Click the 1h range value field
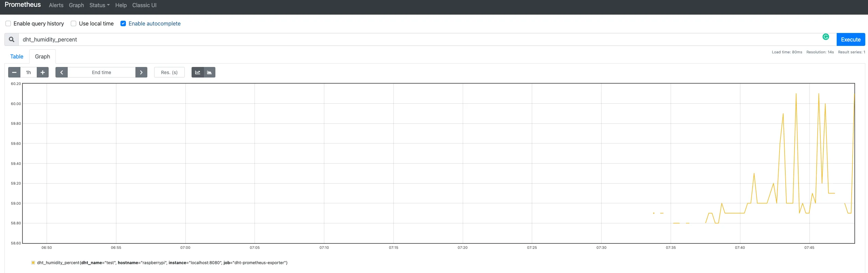 point(29,72)
